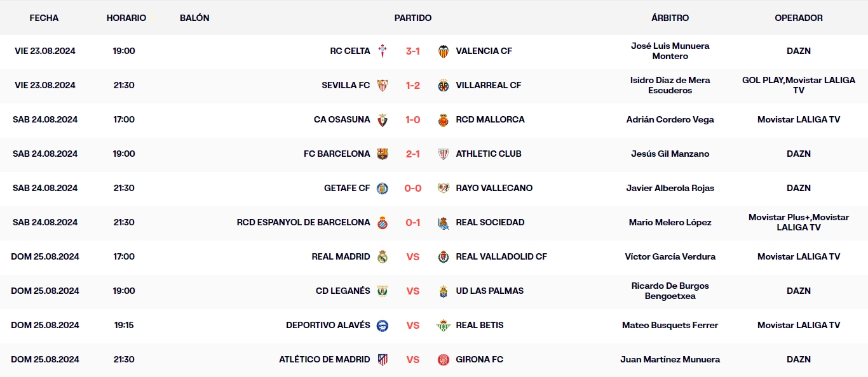Select the Real Madrid club badge
Viewport: 868px width, 377px height.
click(381, 256)
